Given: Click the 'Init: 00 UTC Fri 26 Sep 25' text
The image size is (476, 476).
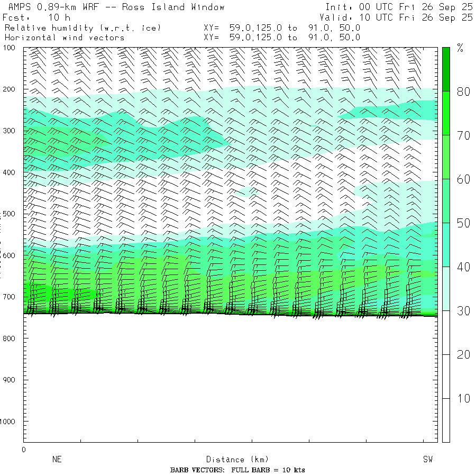Looking at the screenshot, I should coord(399,7).
